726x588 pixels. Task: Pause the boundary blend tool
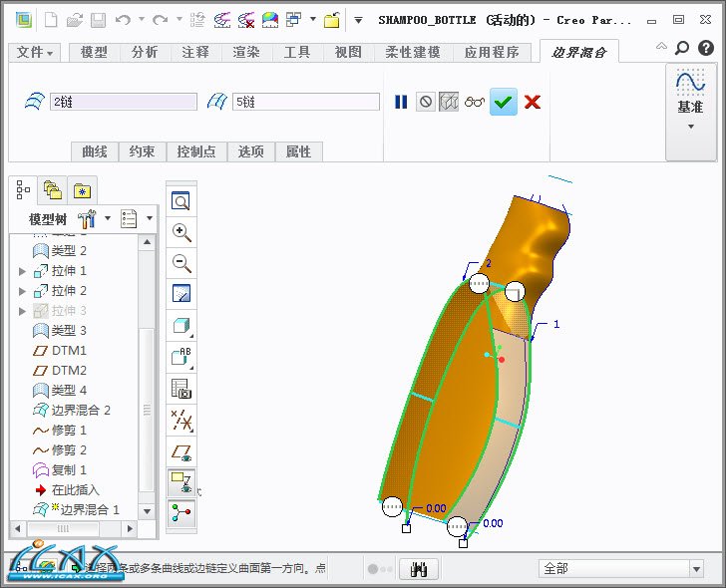[401, 102]
